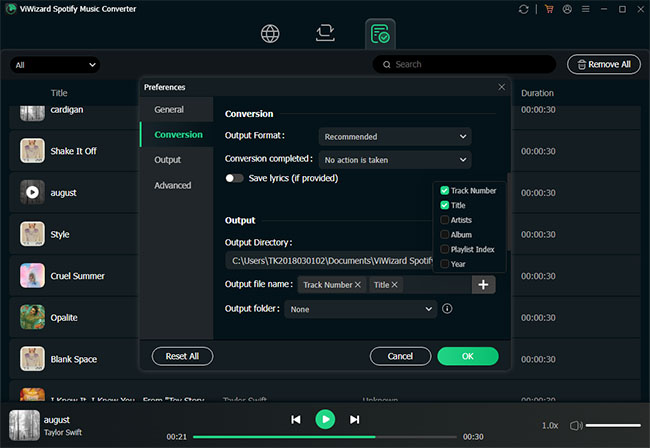Change the 1.0x playback speed
The image size is (650, 448).
pos(550,426)
